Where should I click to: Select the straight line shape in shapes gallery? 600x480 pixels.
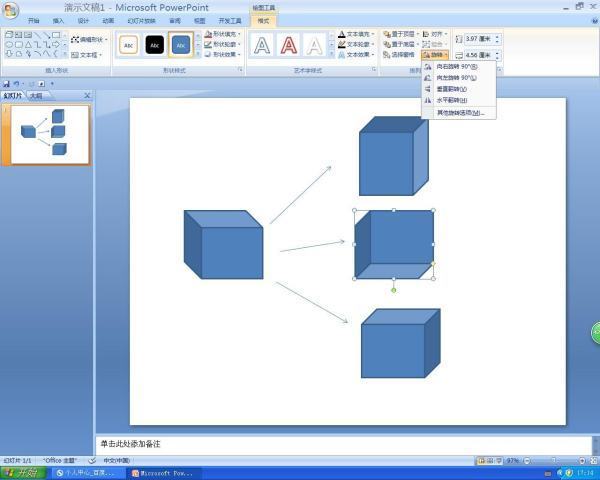pyautogui.click(x=37, y=35)
